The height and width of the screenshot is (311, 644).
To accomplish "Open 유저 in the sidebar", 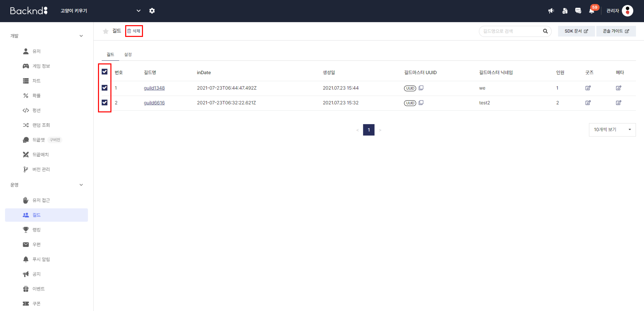I will click(x=46, y=51).
